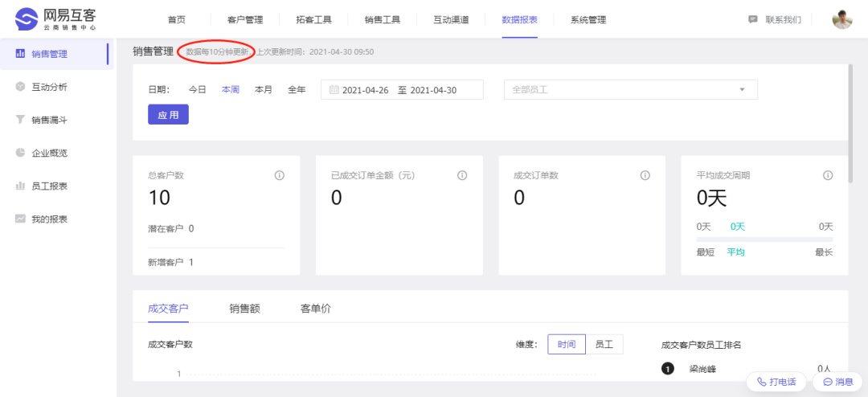Show info tooltip for 总客户数
Image resolution: width=868 pixels, height=397 pixels.
[280, 175]
